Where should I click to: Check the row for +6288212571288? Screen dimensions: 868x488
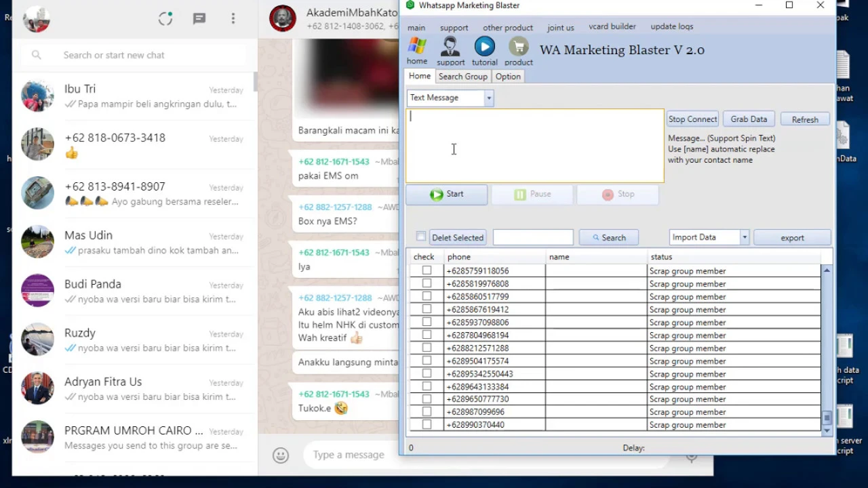427,348
